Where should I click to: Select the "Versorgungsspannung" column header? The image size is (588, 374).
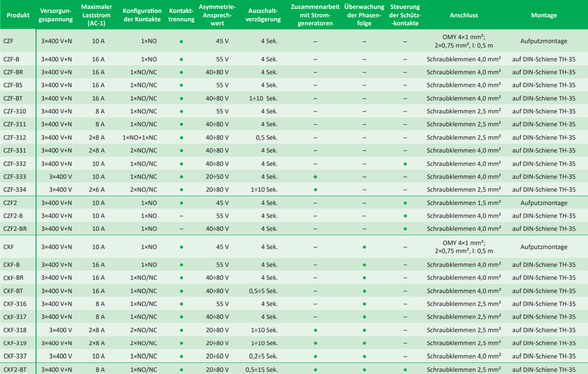pos(56,15)
